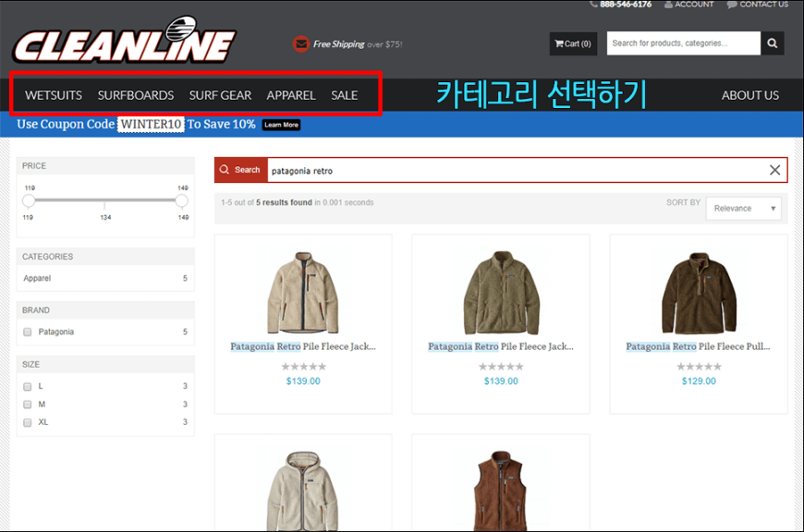Click the red mail icon beside Free Shipping

(x=301, y=44)
